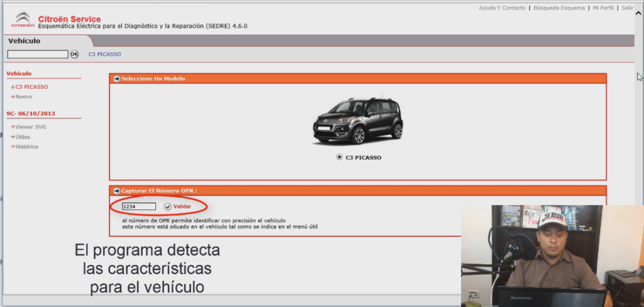Click the Seleccione Un Modelo arrow icon
The height and width of the screenshot is (307, 644).
(116, 79)
